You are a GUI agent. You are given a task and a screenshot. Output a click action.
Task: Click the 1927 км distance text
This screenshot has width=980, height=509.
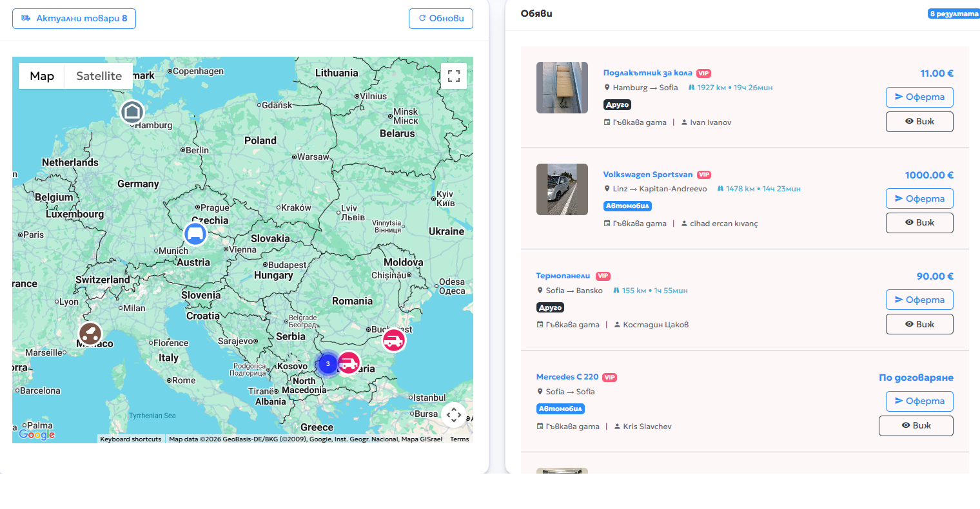tap(711, 88)
